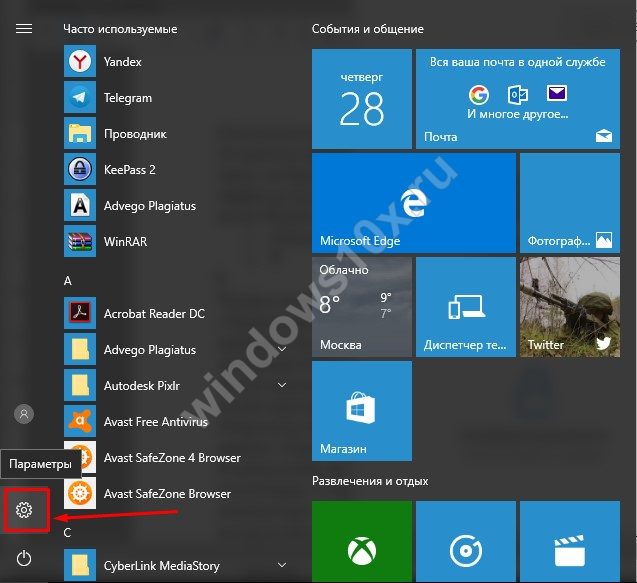Screen dimensions: 637x583
Task: Open the Диспетчер телефонов tile
Action: pyautogui.click(x=466, y=307)
